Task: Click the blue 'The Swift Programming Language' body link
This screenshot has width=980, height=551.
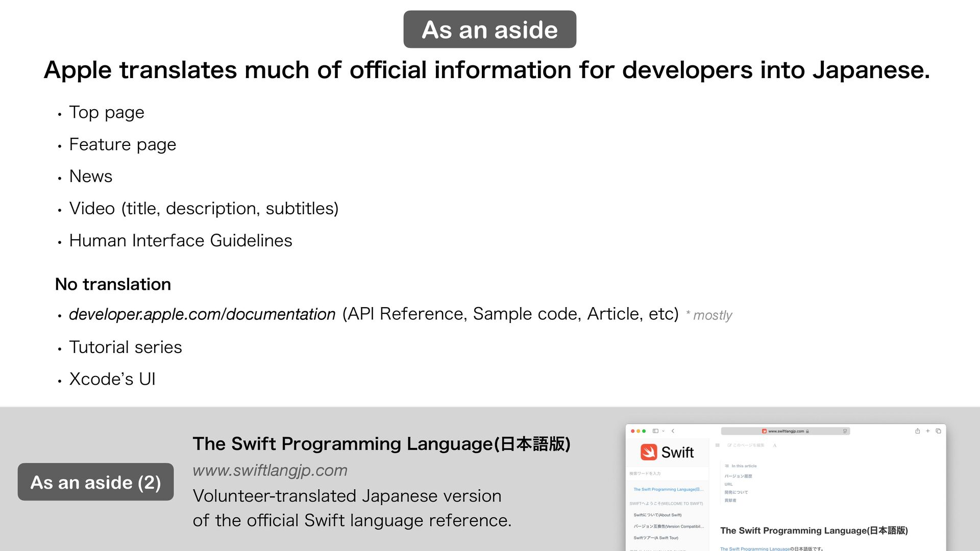Action: (755, 549)
